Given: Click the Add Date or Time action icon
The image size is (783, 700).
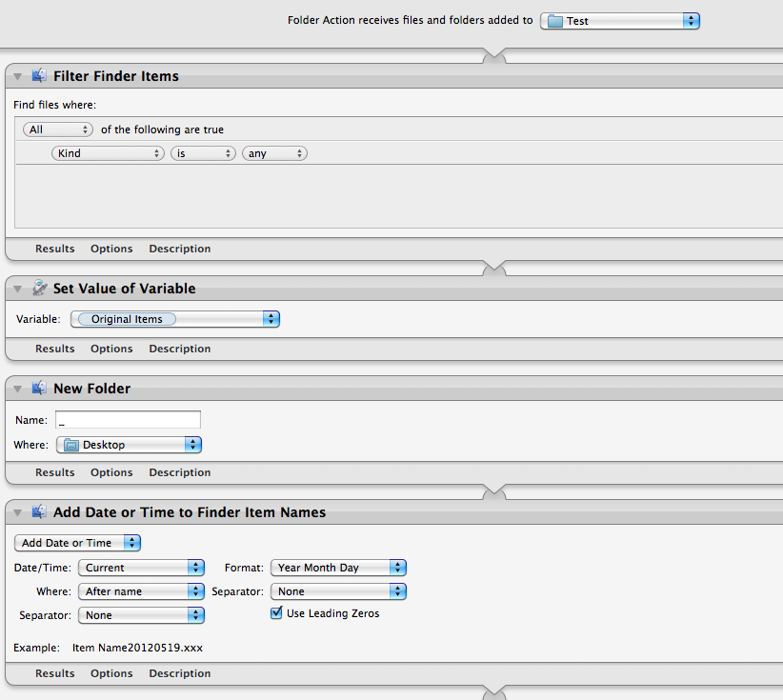Looking at the screenshot, I should [38, 511].
